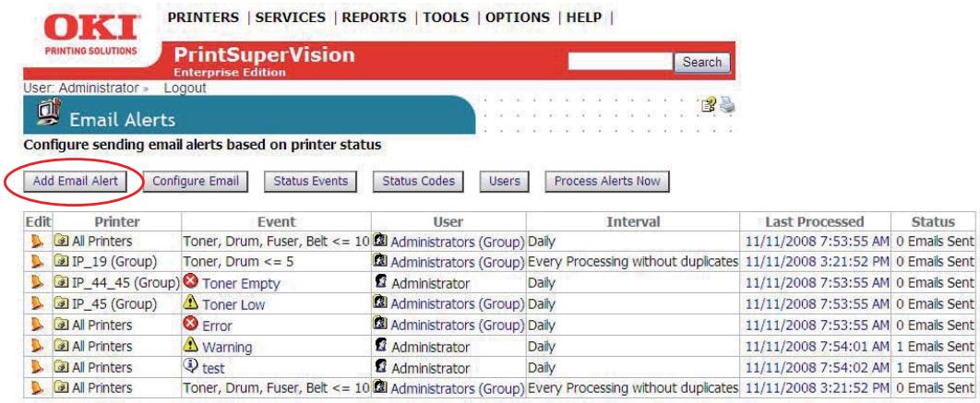Open the Status Codes button

point(419,181)
